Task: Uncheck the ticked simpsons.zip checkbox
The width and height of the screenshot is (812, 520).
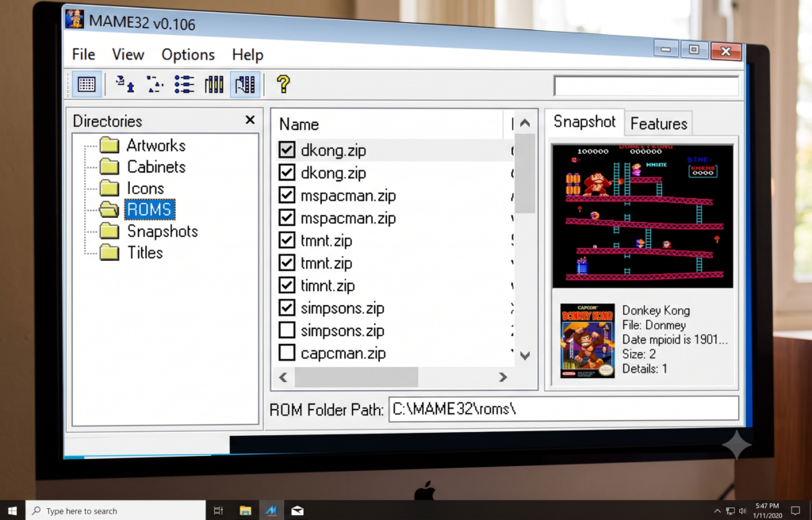Action: (x=287, y=308)
